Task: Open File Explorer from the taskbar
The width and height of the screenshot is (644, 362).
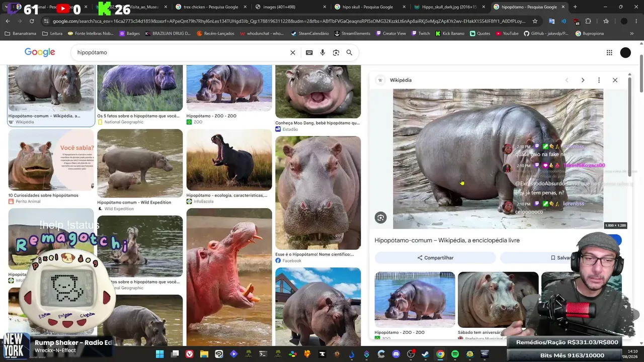Action: click(x=204, y=354)
